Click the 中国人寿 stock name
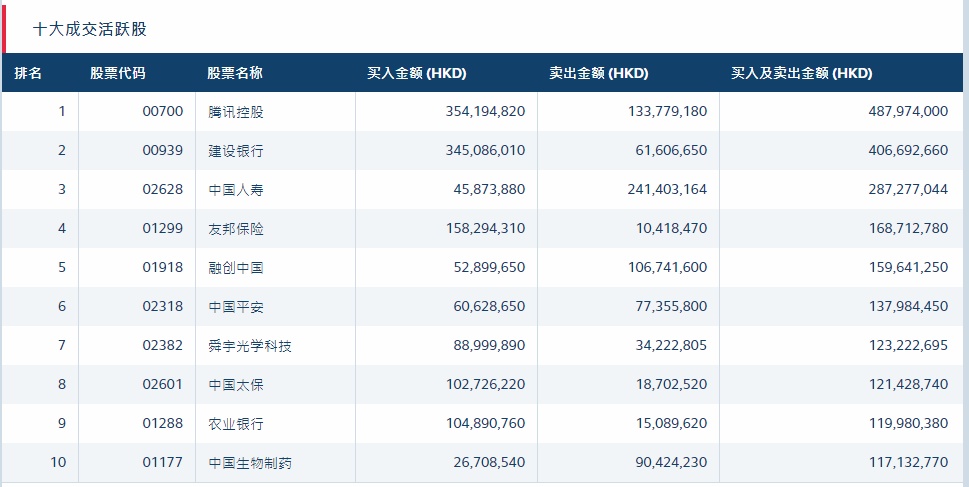 coord(236,190)
